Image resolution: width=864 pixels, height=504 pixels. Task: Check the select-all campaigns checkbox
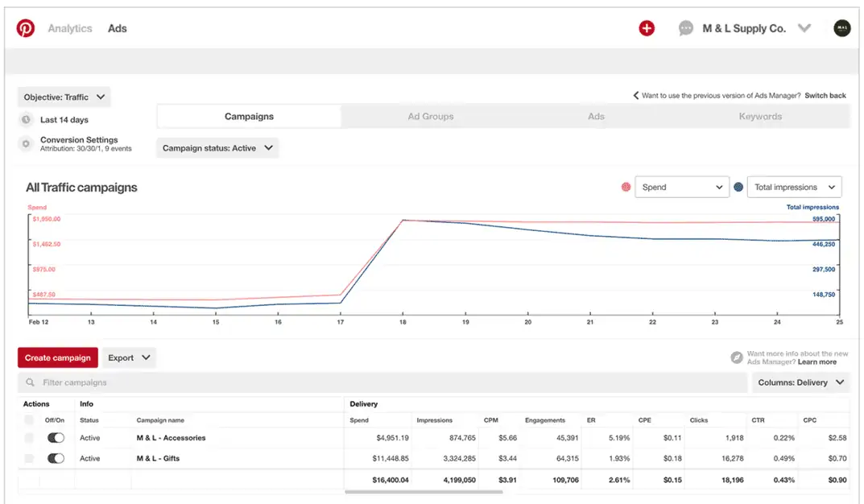point(29,419)
